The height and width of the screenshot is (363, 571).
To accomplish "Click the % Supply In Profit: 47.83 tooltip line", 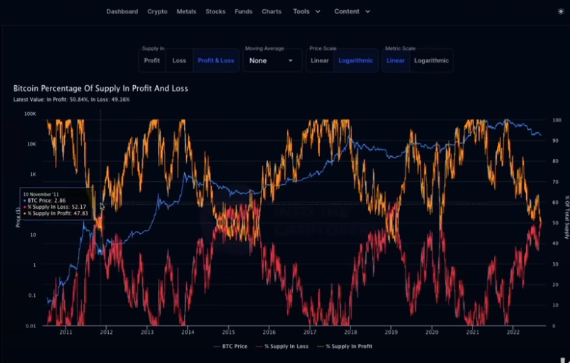I will (x=56, y=213).
